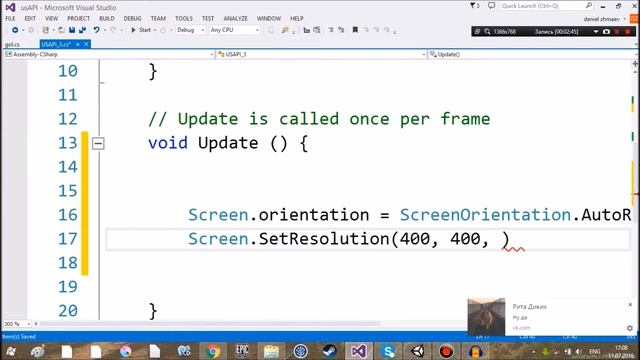Click the recorder camera snapshot icon
The width and height of the screenshot is (640, 360).
[607, 31]
